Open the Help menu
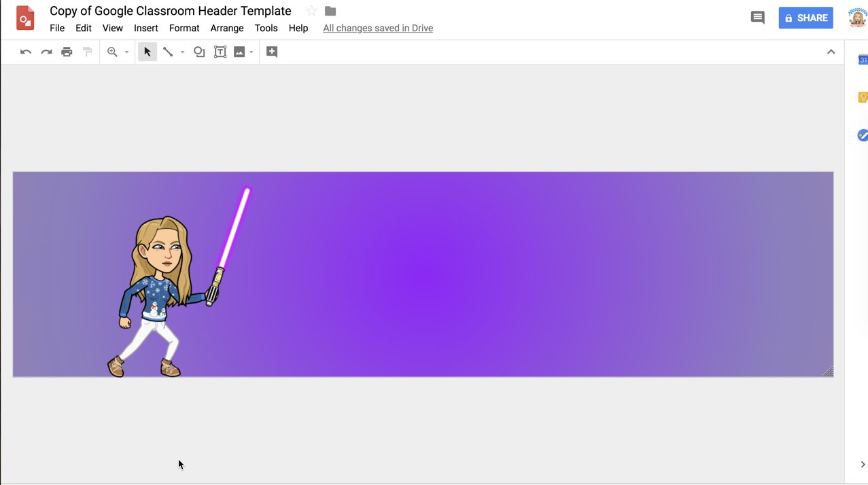The width and height of the screenshot is (868, 485). click(x=298, y=28)
